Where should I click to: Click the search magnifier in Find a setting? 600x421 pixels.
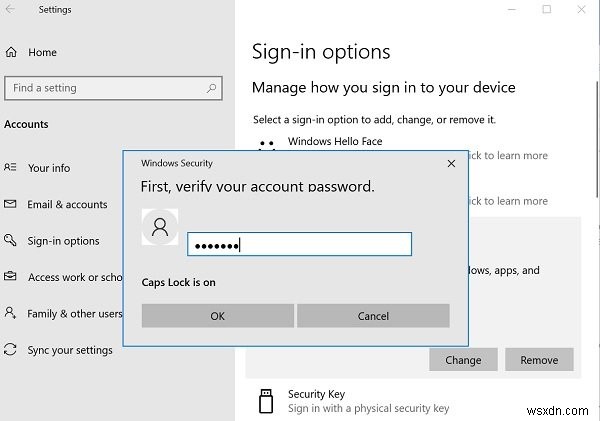pyautogui.click(x=211, y=88)
